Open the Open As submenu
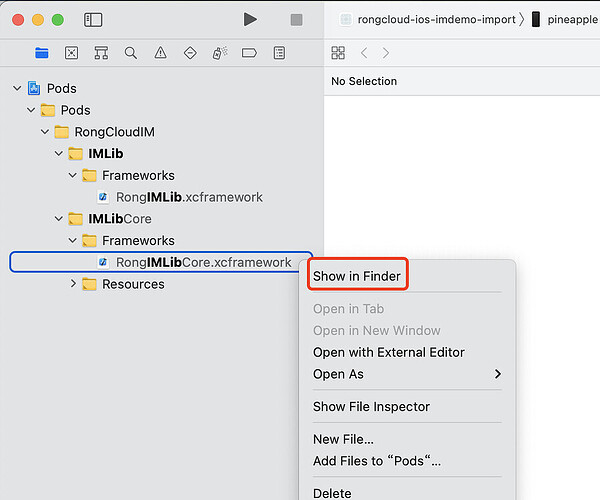 (407, 374)
